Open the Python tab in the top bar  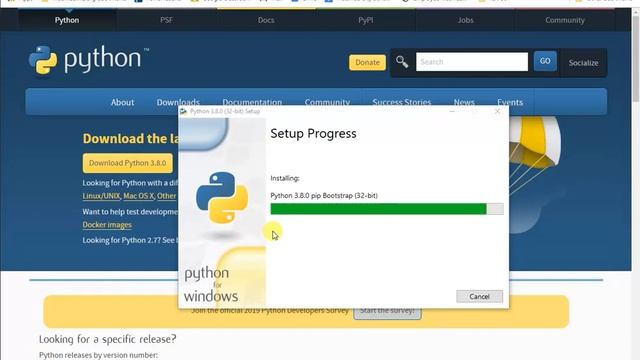67,20
